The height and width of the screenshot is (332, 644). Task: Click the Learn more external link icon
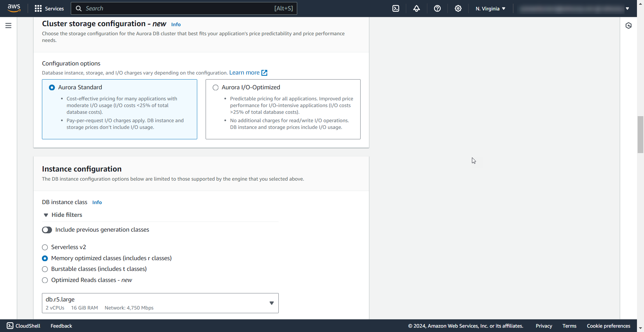[x=264, y=73]
